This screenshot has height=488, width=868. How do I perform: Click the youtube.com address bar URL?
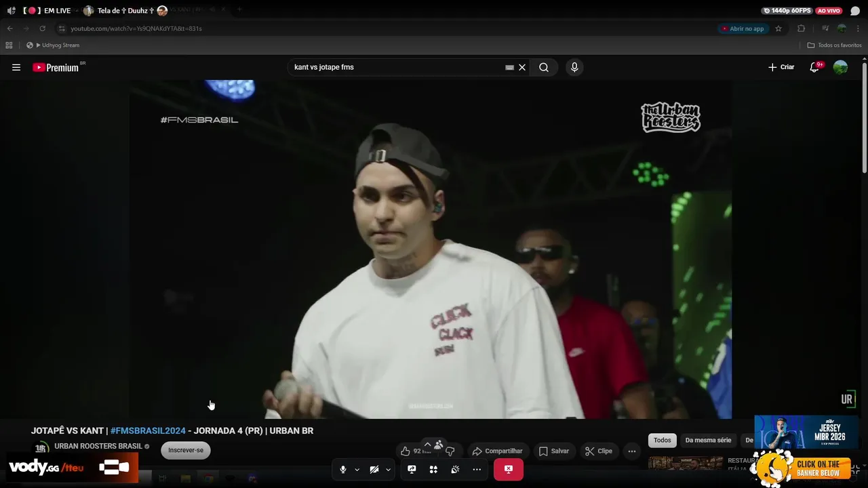(x=136, y=28)
